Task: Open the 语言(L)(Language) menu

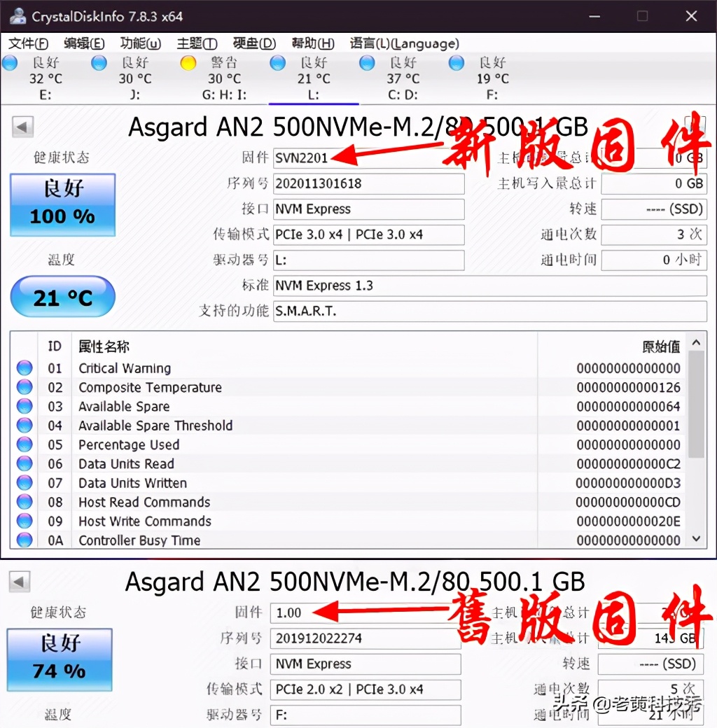Action: [405, 43]
